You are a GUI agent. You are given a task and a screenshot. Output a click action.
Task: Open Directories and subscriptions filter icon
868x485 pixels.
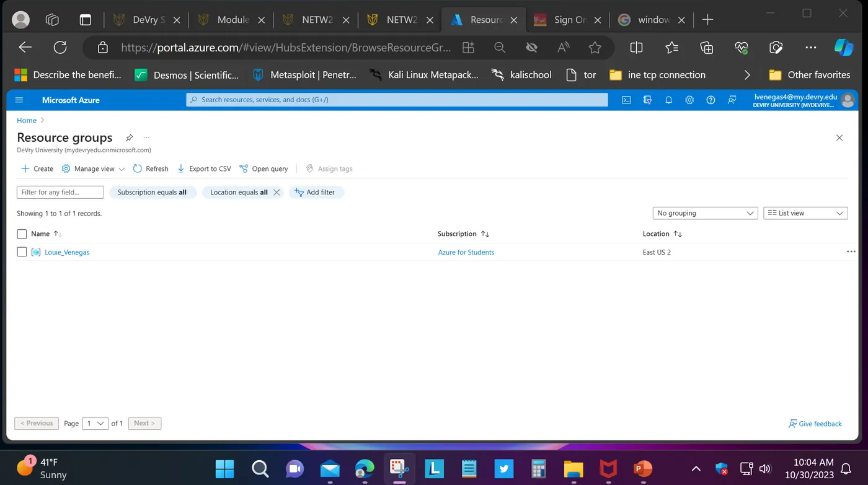648,100
